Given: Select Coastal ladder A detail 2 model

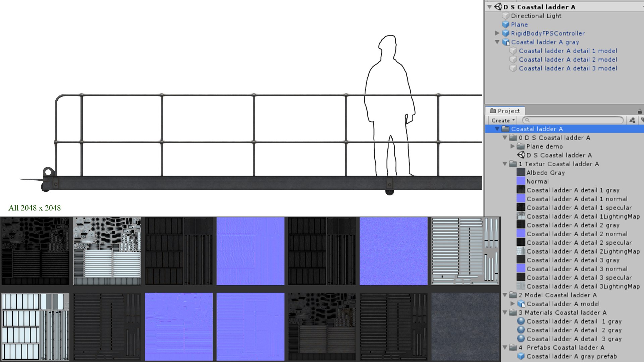Looking at the screenshot, I should [568, 59].
